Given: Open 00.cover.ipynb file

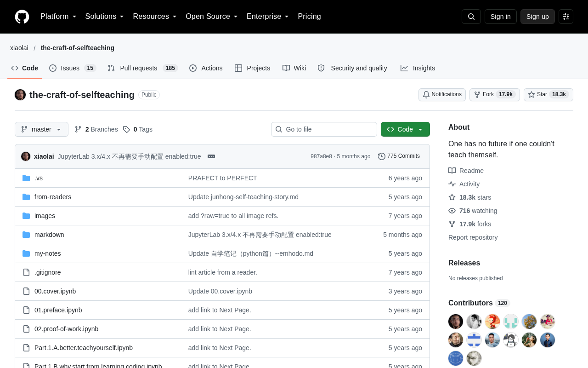Looking at the screenshot, I should click(55, 291).
